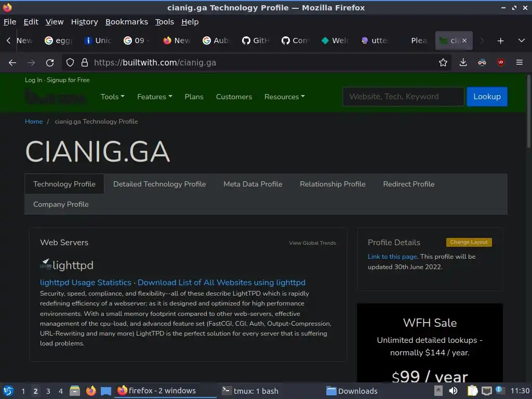Open a new tab with the plus icon
The width and height of the screenshot is (532, 399).
[x=500, y=41]
